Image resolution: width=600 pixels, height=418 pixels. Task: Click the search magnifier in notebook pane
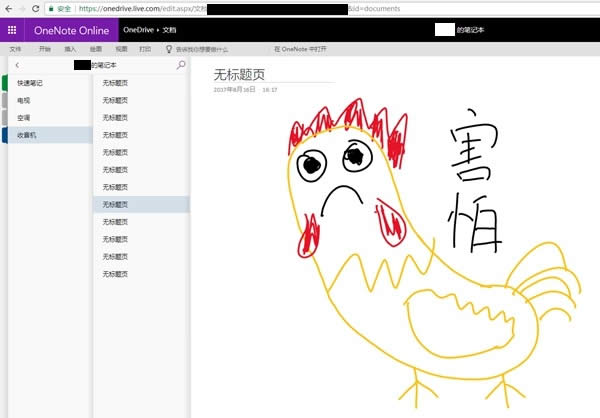181,65
